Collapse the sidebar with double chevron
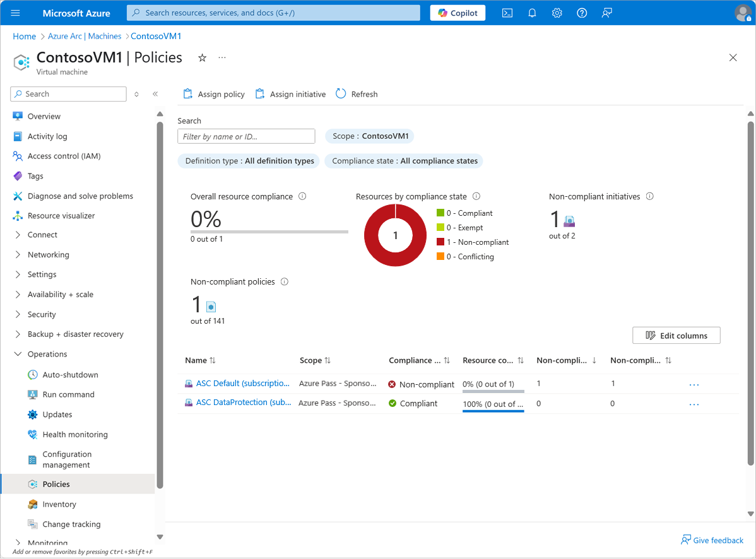 155,94
